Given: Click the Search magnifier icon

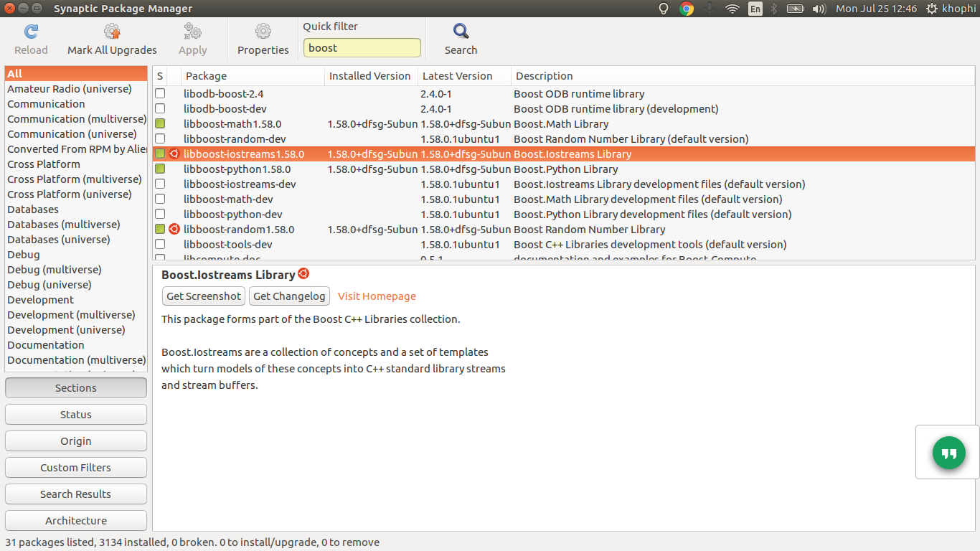Looking at the screenshot, I should [461, 32].
